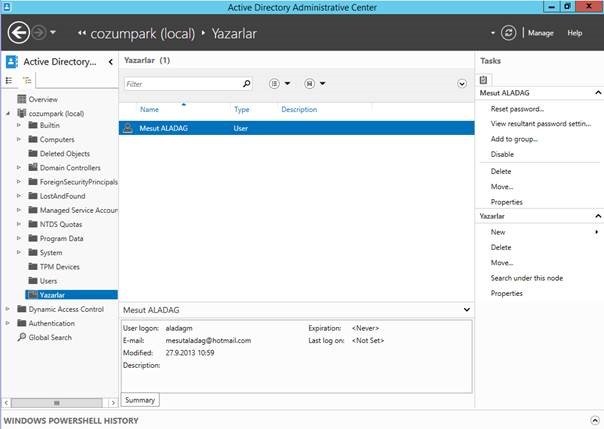Expand the Dynamic Access Control node
604x429 pixels.
tap(7, 309)
